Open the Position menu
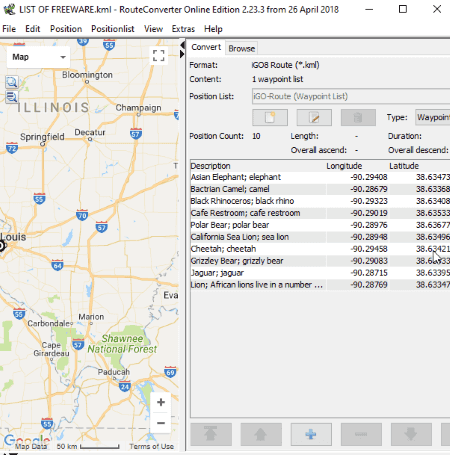 tap(66, 29)
